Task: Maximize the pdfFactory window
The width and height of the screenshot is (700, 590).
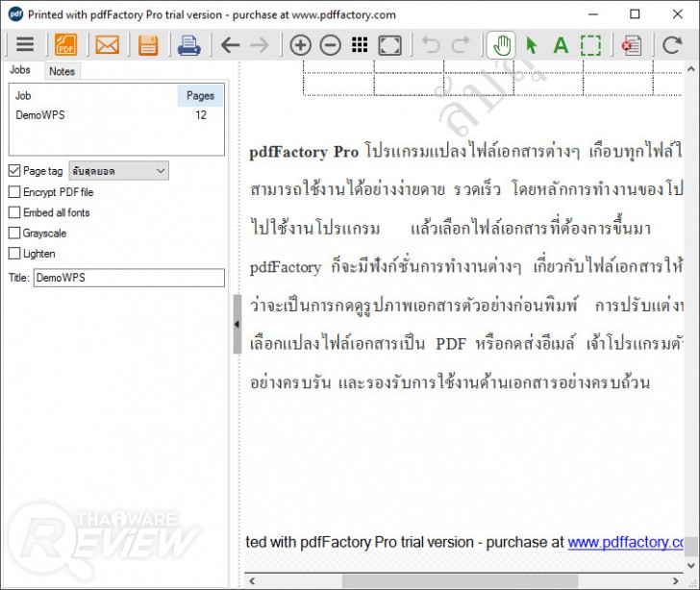Action: [x=635, y=14]
